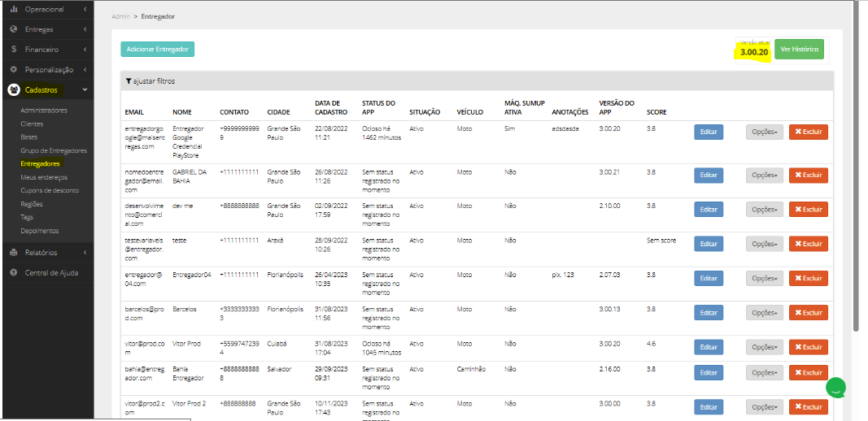Screen dimensions: 868x421
Task: Select Cupons de desconto in sidebar
Action: (x=50, y=190)
